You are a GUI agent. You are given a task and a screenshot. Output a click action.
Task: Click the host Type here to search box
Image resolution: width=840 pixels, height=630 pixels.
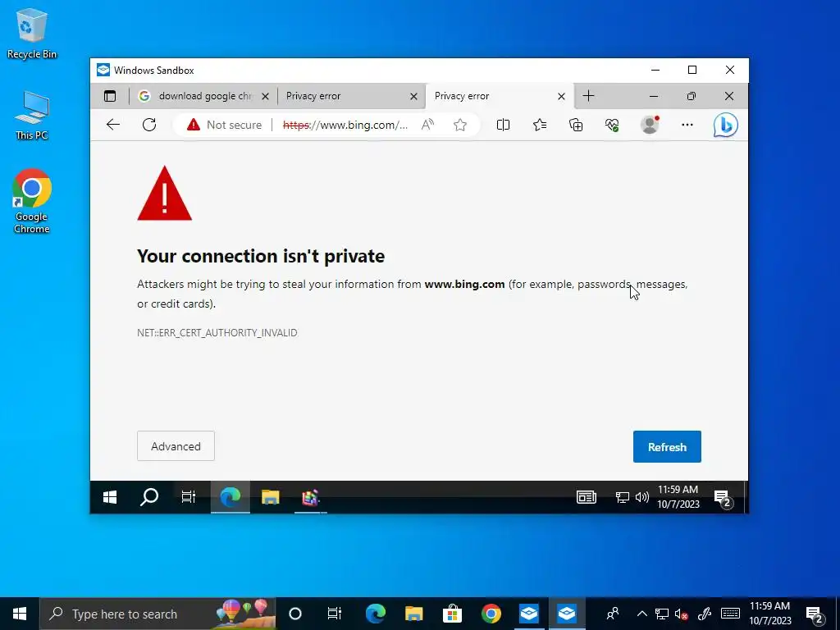click(x=158, y=614)
